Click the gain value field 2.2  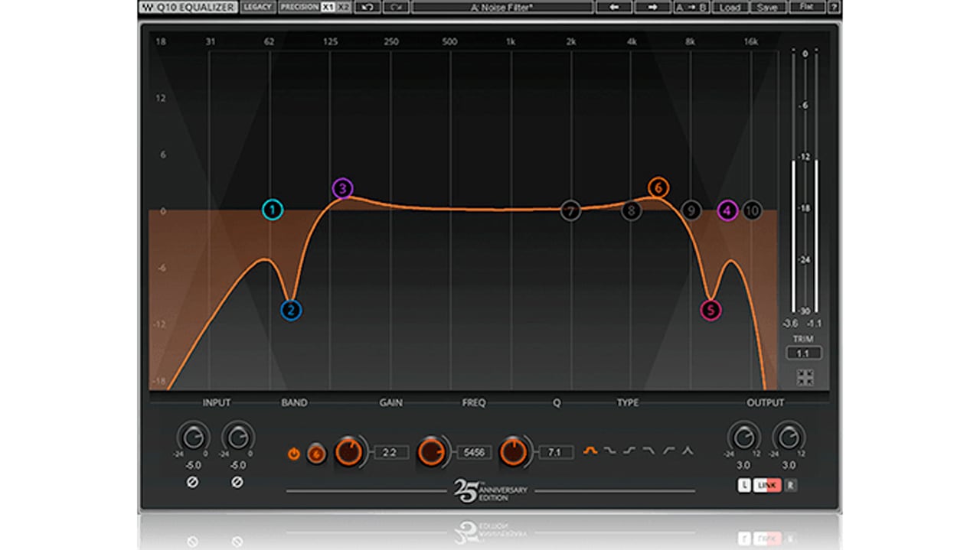coord(390,453)
